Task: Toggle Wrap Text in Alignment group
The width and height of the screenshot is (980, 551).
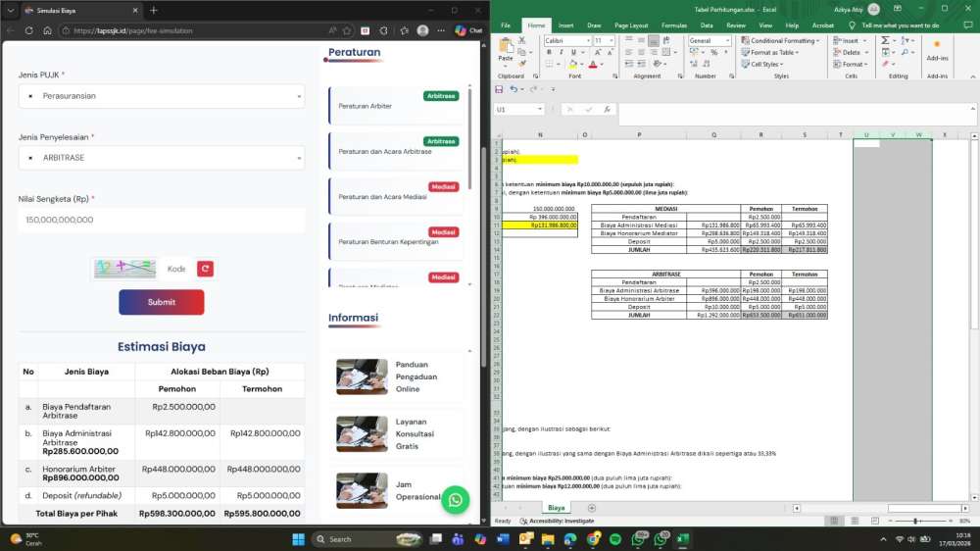Action: 666,40
